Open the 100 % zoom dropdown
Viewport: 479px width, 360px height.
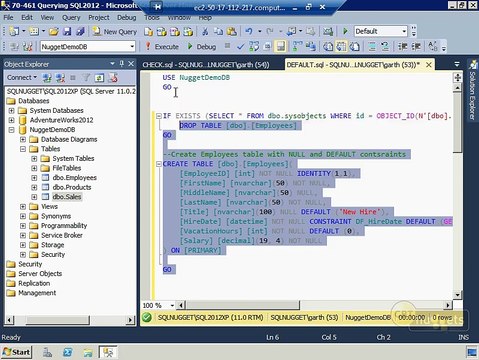click(172, 305)
